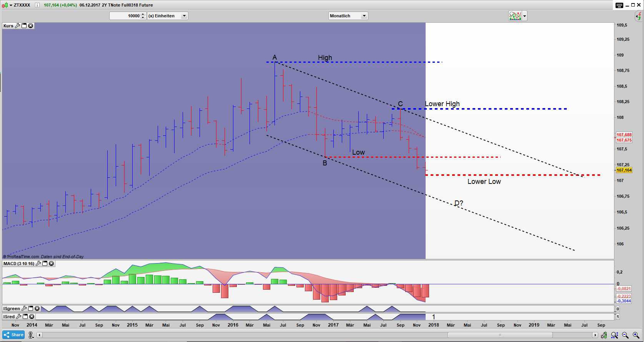Image resolution: width=644 pixels, height=342 pixels.
Task: Click the MACD (3 10 16) label
Action: point(19,264)
